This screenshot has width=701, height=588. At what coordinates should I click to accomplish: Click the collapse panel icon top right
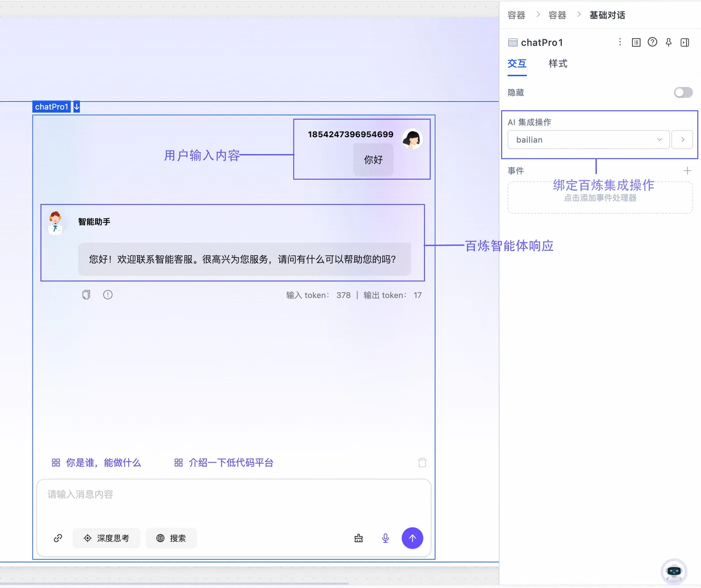coord(684,42)
